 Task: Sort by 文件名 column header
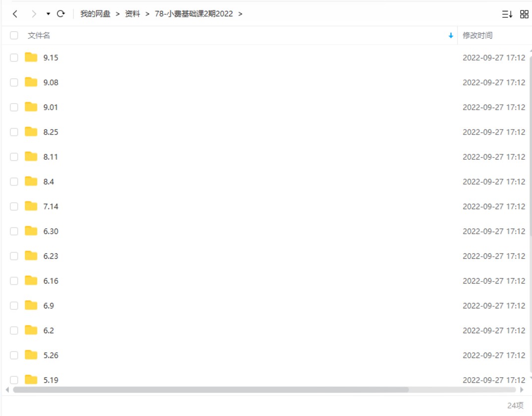click(39, 35)
